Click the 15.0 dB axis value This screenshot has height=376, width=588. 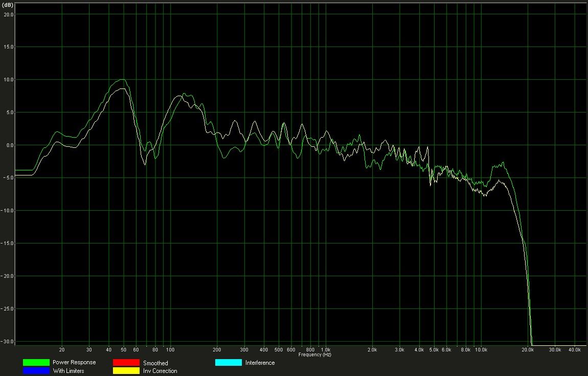pyautogui.click(x=9, y=47)
